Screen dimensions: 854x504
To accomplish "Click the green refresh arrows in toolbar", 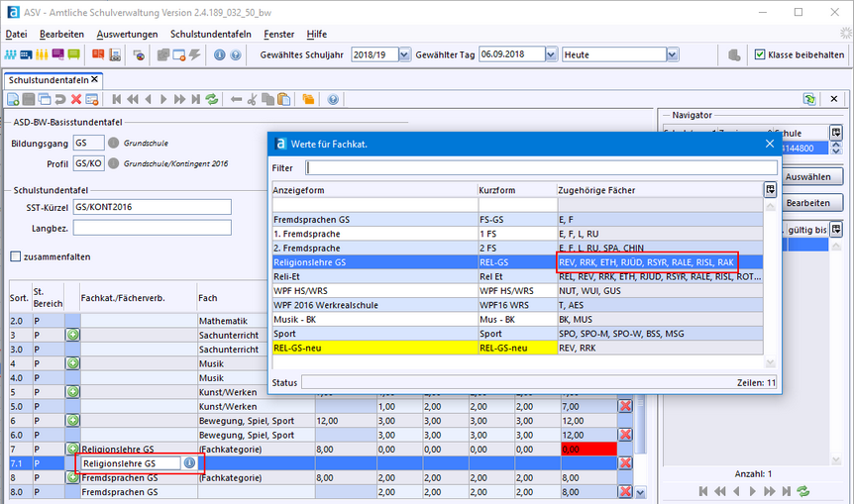I will point(211,100).
